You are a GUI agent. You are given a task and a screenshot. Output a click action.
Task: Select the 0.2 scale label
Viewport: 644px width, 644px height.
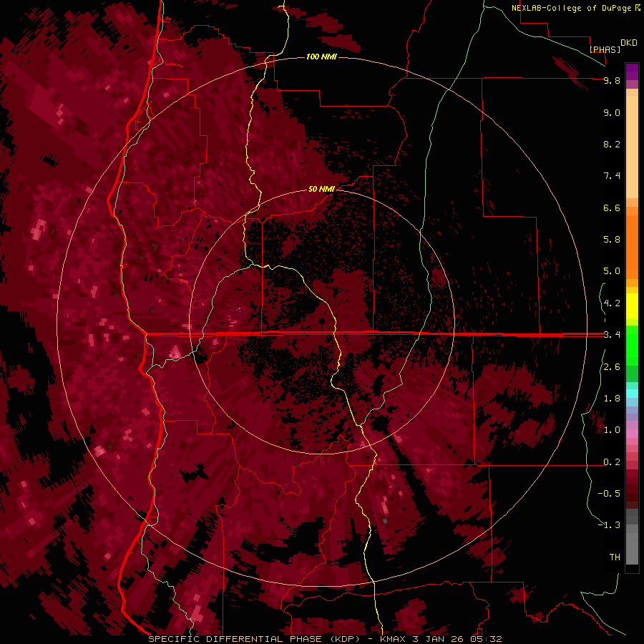[x=612, y=462]
